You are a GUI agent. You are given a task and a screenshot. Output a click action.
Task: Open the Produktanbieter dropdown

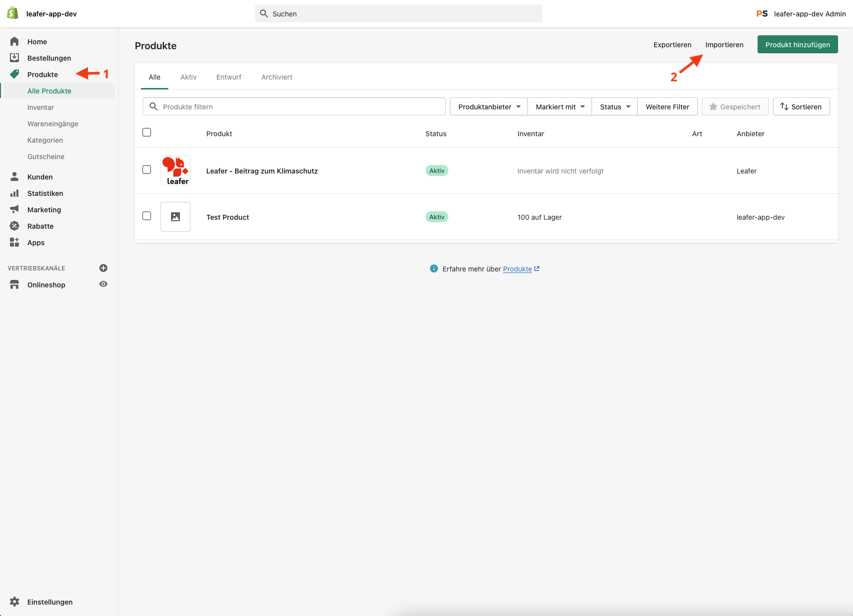pos(488,106)
